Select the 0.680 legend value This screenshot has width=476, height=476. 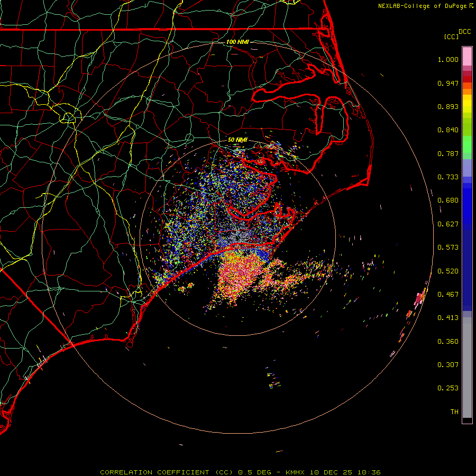point(448,200)
